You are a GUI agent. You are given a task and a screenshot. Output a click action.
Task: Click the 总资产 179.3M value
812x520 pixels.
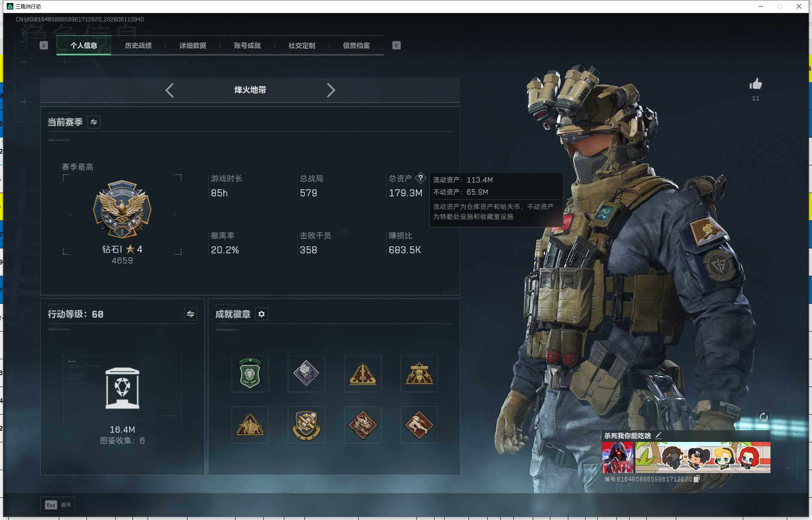pos(405,193)
